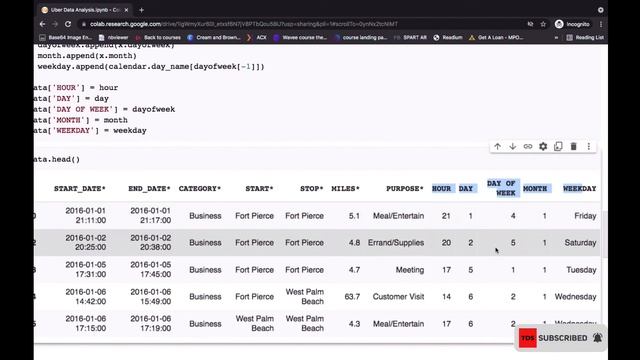Open more cell actions three-dot menu
The image size is (640, 360).
[589, 146]
